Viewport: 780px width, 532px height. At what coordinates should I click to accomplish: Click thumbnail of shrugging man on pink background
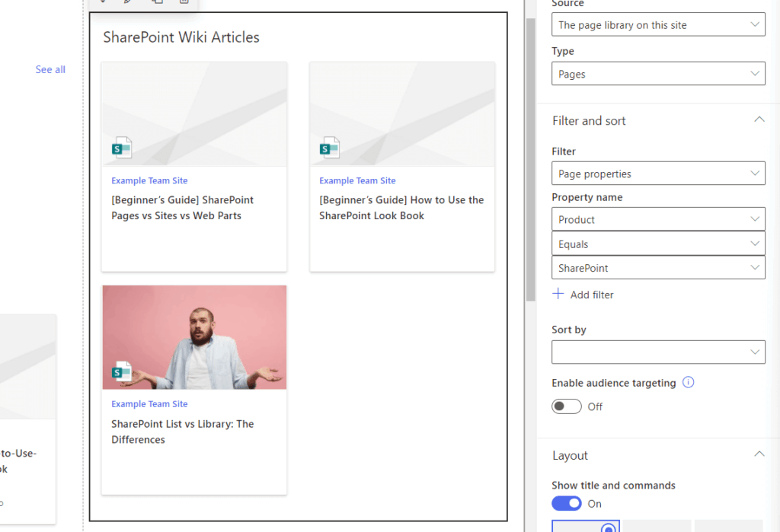click(x=194, y=337)
